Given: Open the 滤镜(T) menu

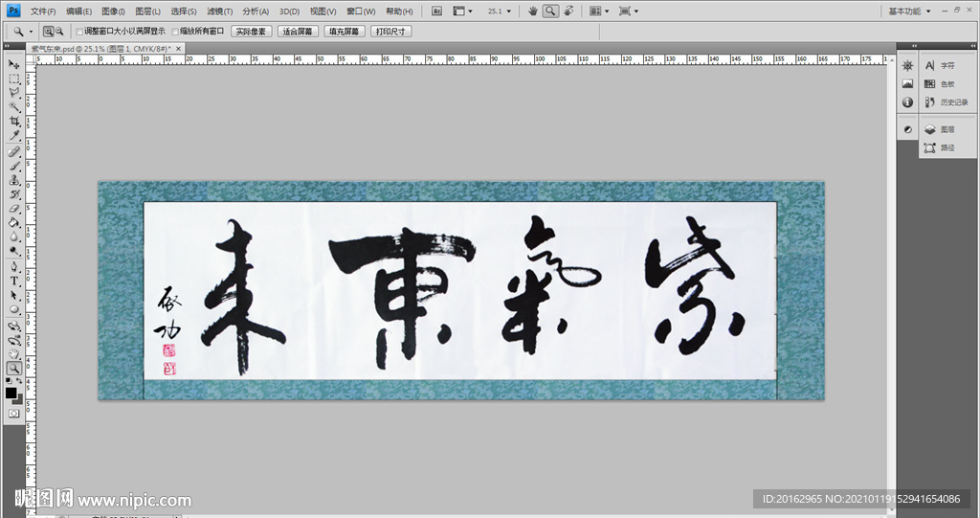Looking at the screenshot, I should click(219, 11).
